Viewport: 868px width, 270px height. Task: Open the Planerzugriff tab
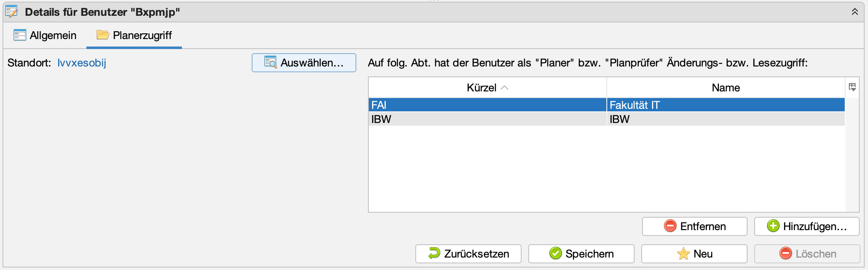coord(134,35)
